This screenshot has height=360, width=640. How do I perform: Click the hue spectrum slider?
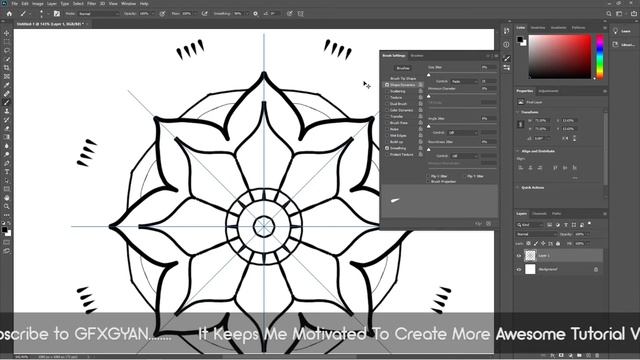pyautogui.click(x=600, y=57)
